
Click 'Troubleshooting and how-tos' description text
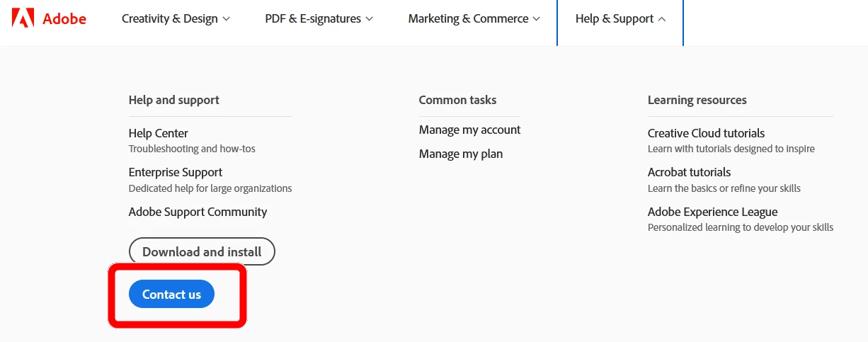pyautogui.click(x=192, y=149)
